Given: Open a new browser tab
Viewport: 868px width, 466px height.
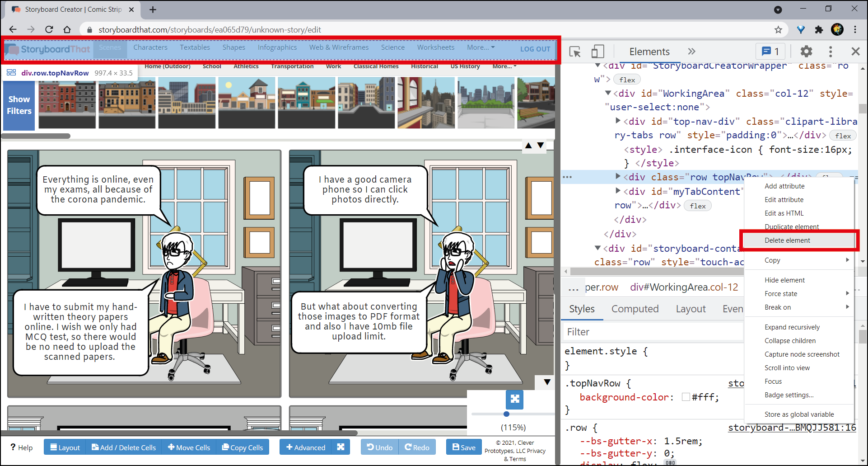Looking at the screenshot, I should click(x=153, y=9).
